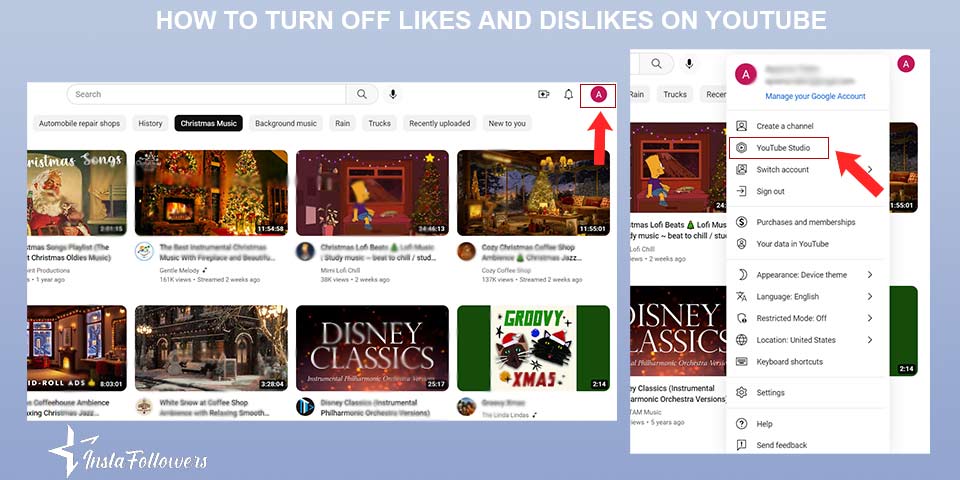The image size is (960, 480).
Task: Select the Recently uploaded chip
Action: (440, 123)
